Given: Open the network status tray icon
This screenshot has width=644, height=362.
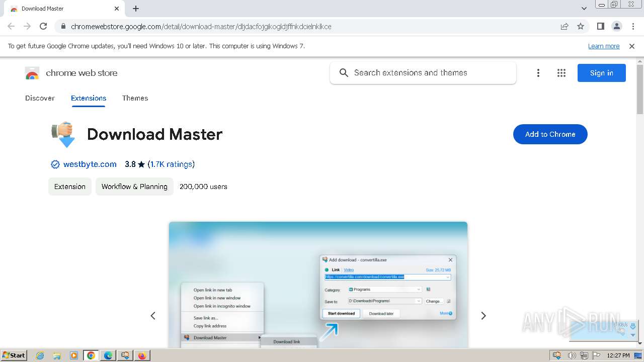Looking at the screenshot, I should (x=584, y=355).
